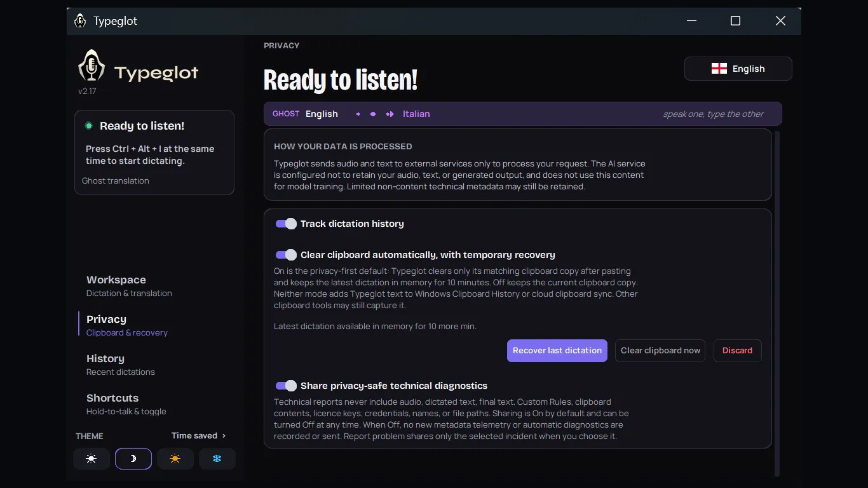Choose the blue snowflake theme
This screenshot has width=868, height=488.
pyautogui.click(x=217, y=459)
